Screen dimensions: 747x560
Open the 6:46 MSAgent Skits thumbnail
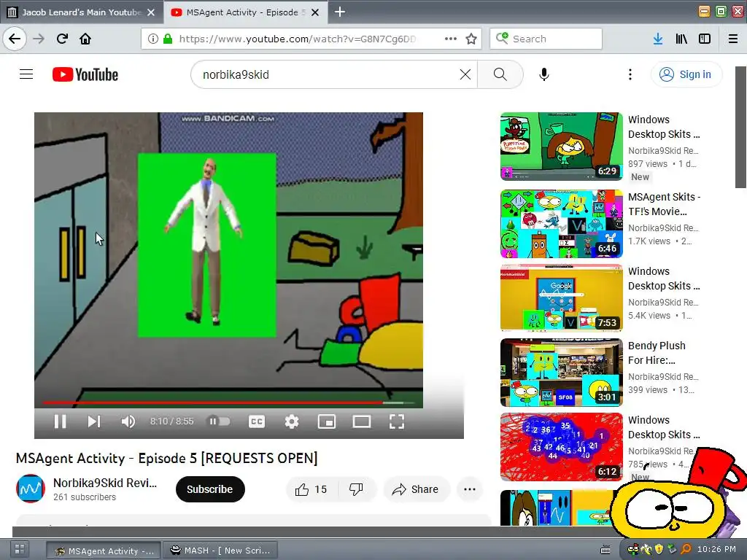pos(562,224)
